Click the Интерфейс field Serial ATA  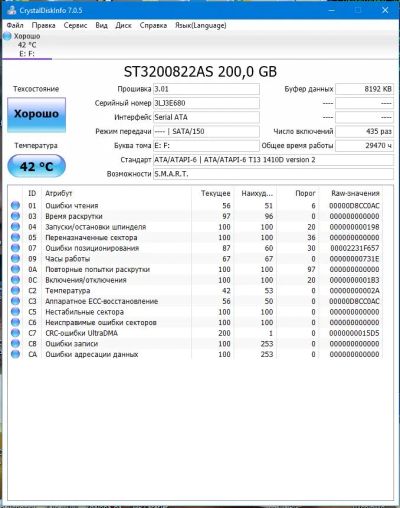pos(206,117)
